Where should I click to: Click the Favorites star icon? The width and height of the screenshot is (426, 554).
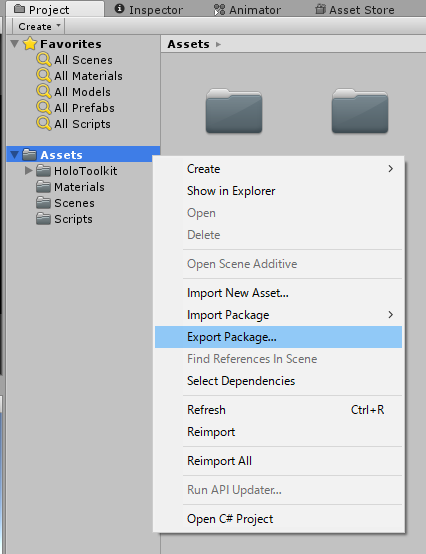pos(30,44)
